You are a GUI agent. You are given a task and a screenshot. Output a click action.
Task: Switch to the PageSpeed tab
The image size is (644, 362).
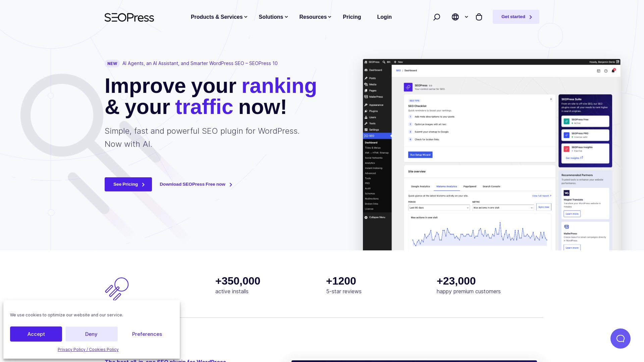pos(470,187)
